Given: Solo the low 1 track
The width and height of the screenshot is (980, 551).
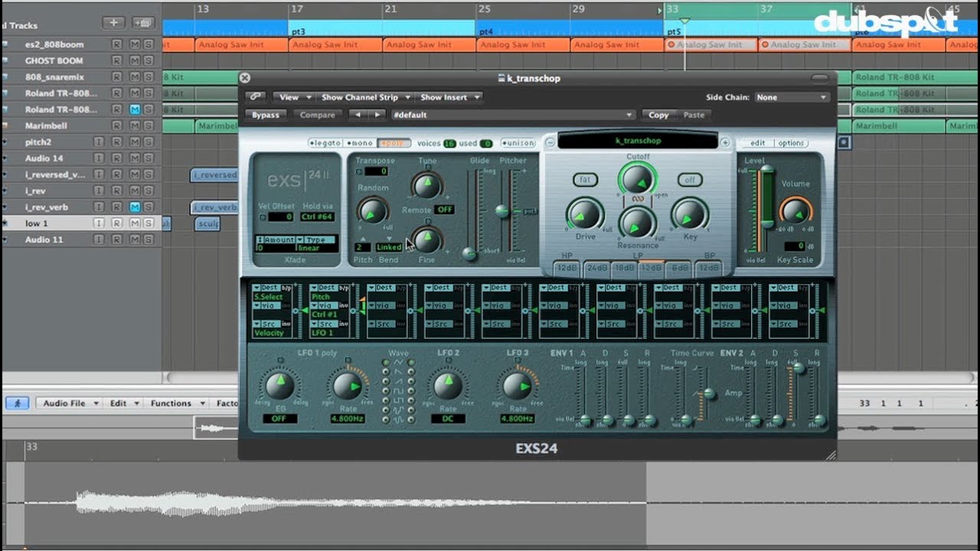Looking at the screenshot, I should (x=148, y=223).
